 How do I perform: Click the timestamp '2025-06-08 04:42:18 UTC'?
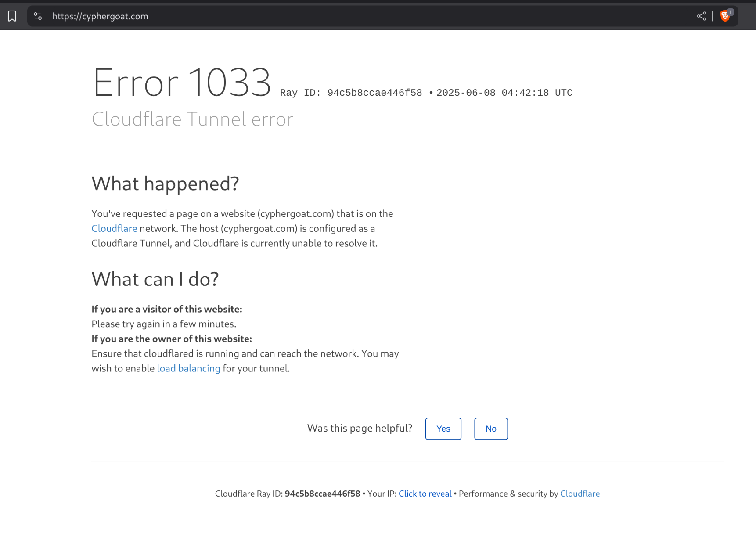click(504, 93)
